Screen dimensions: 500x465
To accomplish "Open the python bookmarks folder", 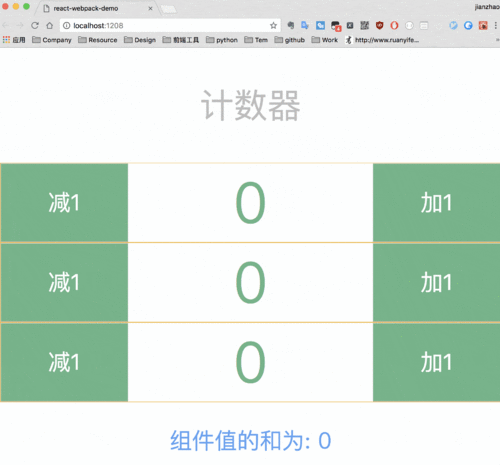I will coord(222,40).
